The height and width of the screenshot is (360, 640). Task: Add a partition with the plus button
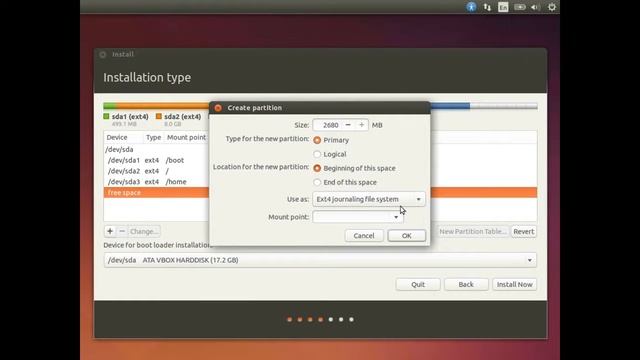[x=110, y=231]
